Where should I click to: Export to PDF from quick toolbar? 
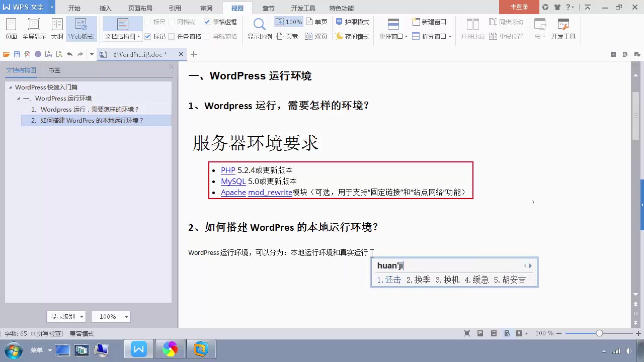(x=27, y=54)
